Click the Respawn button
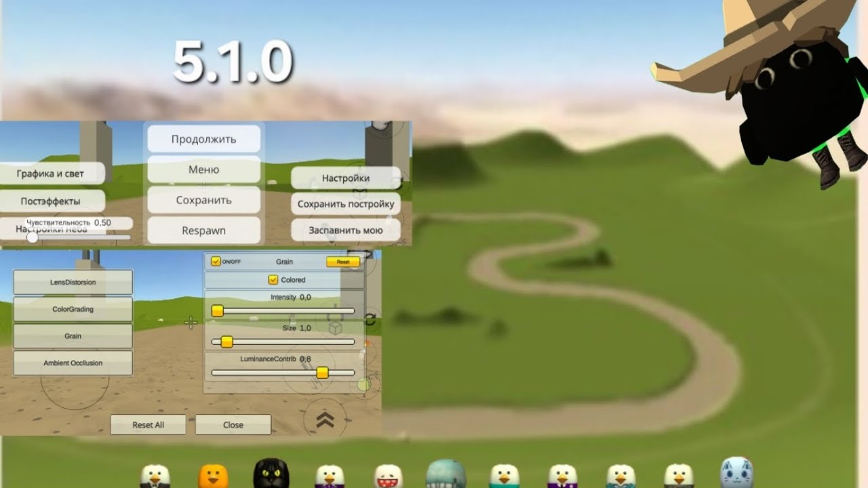The width and height of the screenshot is (868, 488). [204, 230]
